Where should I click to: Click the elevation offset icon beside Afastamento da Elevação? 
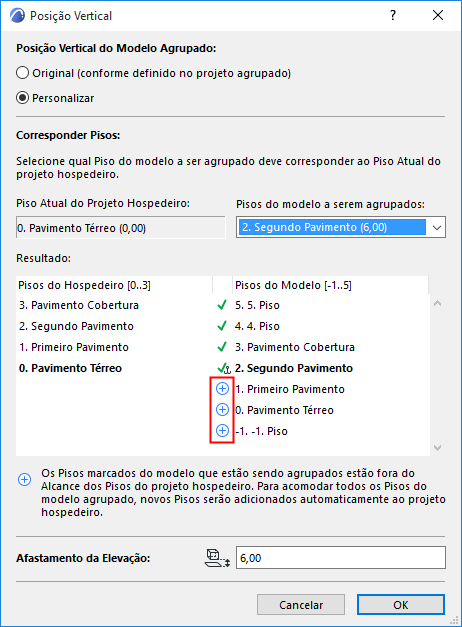[x=218, y=558]
